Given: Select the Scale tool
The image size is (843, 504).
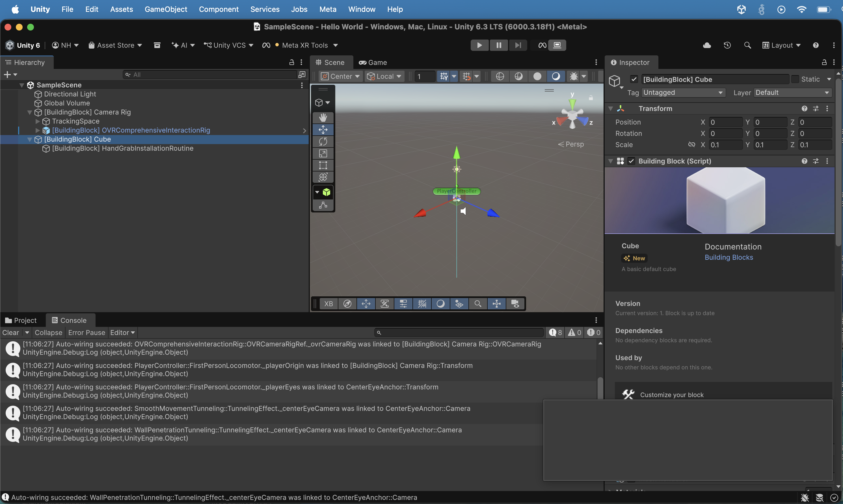Looking at the screenshot, I should pyautogui.click(x=323, y=153).
